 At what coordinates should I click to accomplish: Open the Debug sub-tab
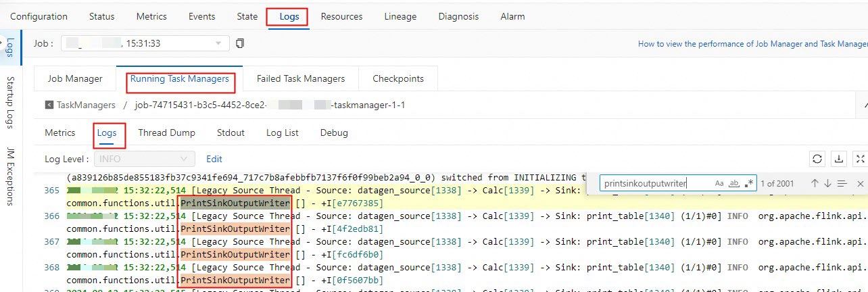click(x=334, y=132)
